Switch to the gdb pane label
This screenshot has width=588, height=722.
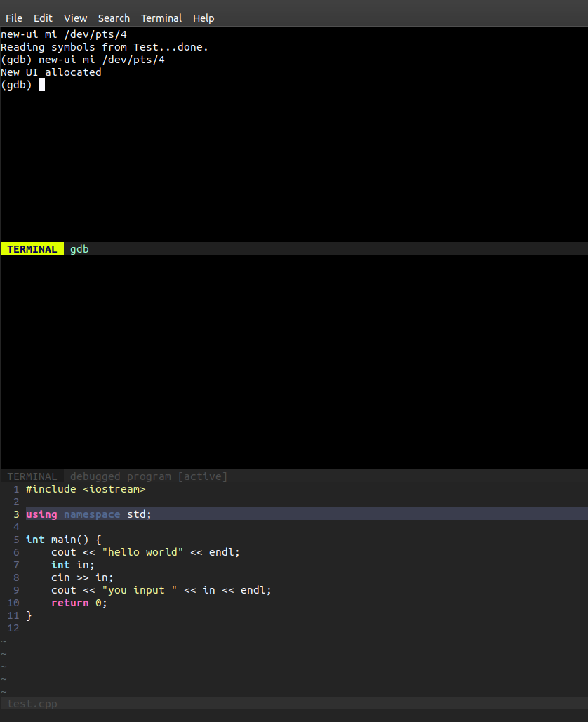(79, 248)
